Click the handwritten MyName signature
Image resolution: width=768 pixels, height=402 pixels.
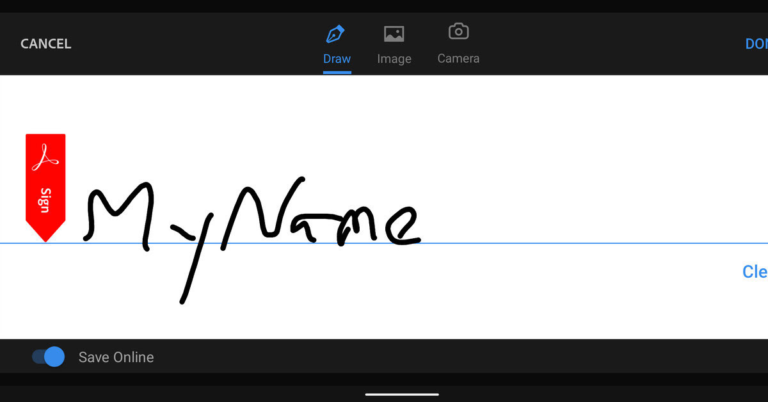pos(252,240)
